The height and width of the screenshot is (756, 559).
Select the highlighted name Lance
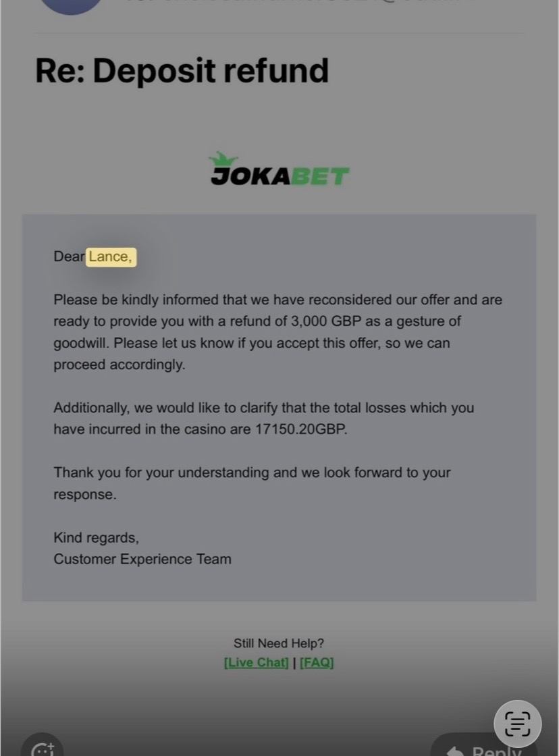click(111, 256)
